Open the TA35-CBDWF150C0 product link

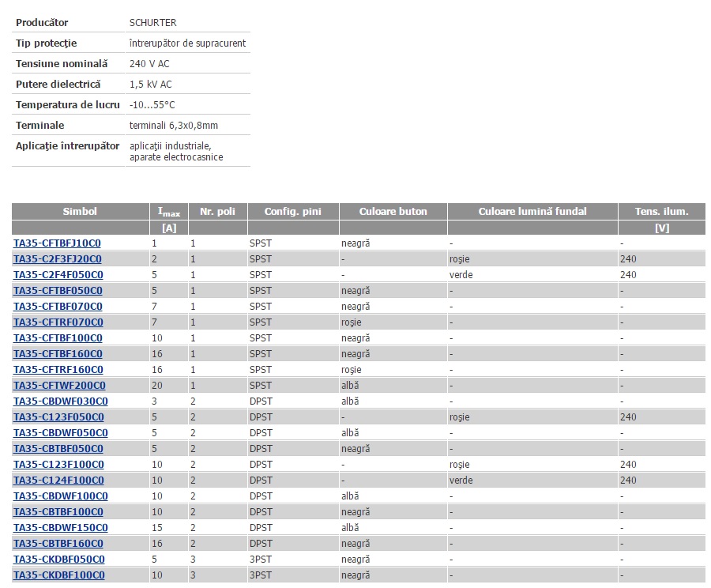tap(61, 528)
